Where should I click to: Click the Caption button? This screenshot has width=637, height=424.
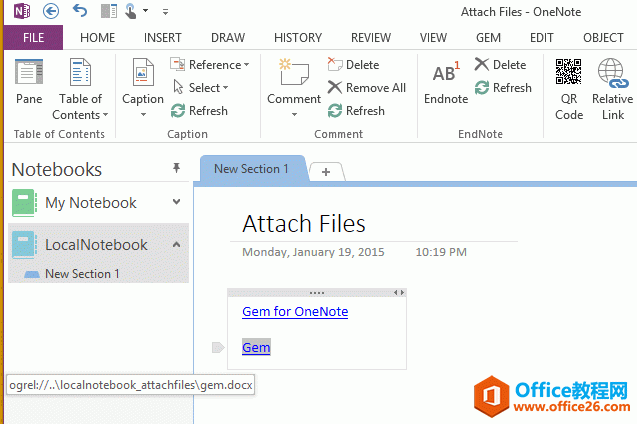143,88
